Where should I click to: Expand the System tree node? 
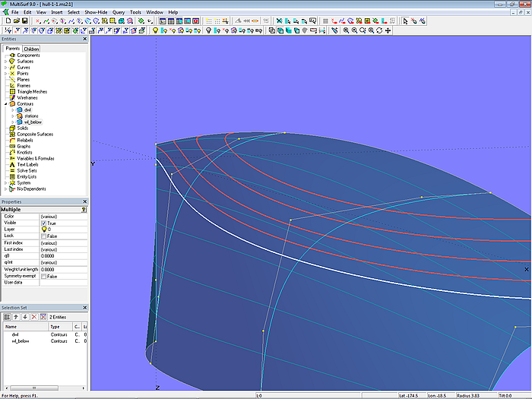tap(6, 182)
